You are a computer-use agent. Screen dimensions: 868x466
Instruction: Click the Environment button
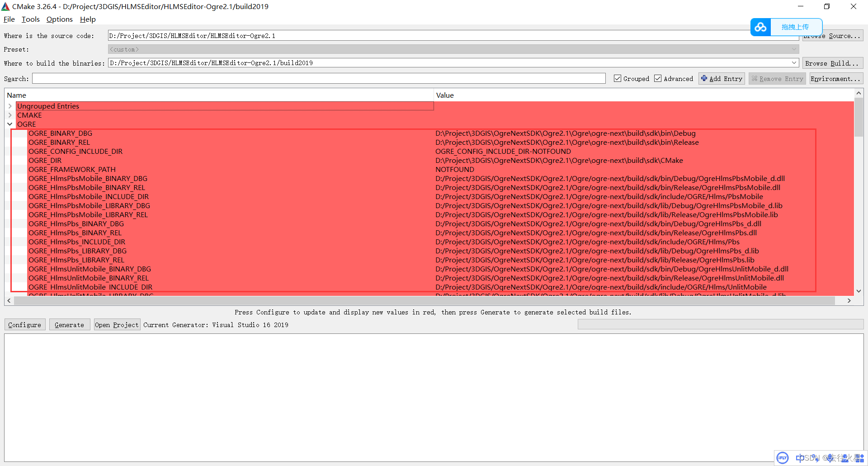pos(836,79)
